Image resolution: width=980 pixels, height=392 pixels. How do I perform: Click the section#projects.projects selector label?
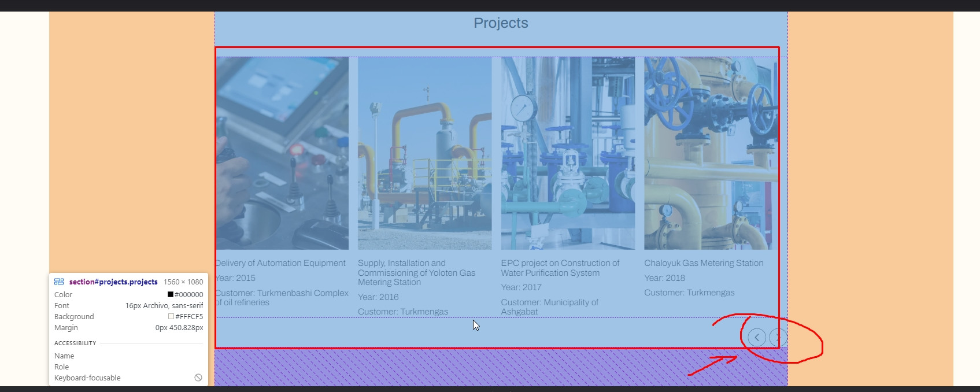[113, 282]
